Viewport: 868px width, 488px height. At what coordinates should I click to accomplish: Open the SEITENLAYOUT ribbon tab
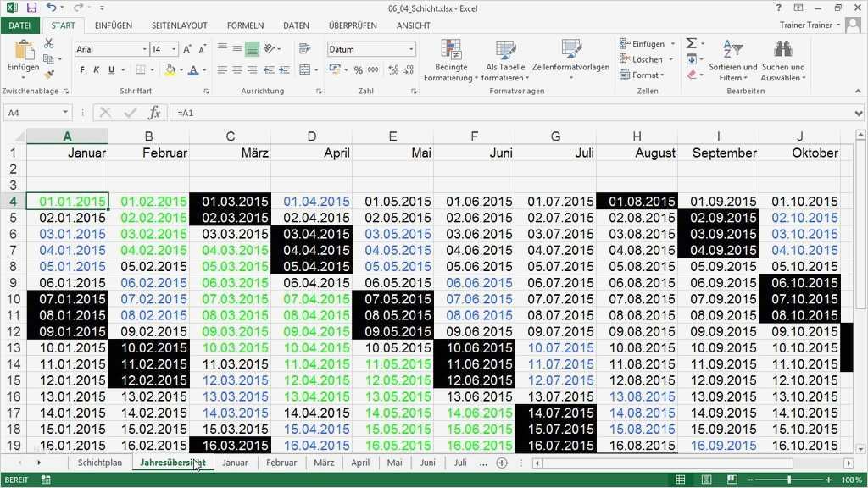180,25
